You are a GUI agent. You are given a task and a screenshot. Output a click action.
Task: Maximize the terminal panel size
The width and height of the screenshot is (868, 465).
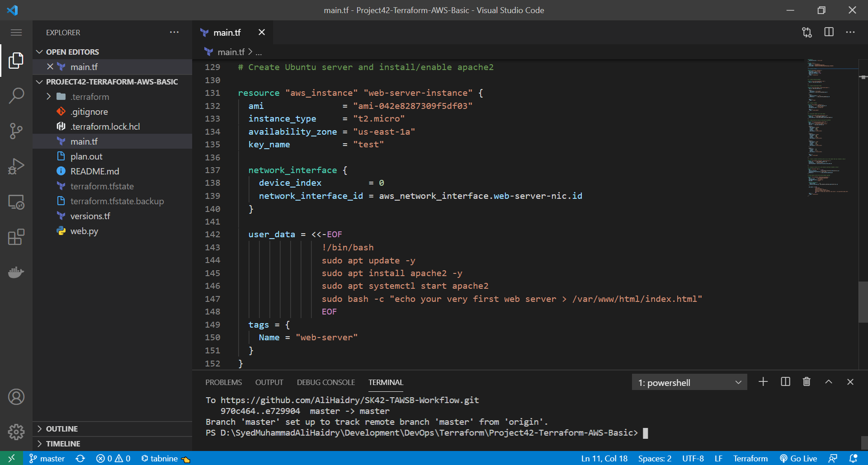tap(829, 382)
